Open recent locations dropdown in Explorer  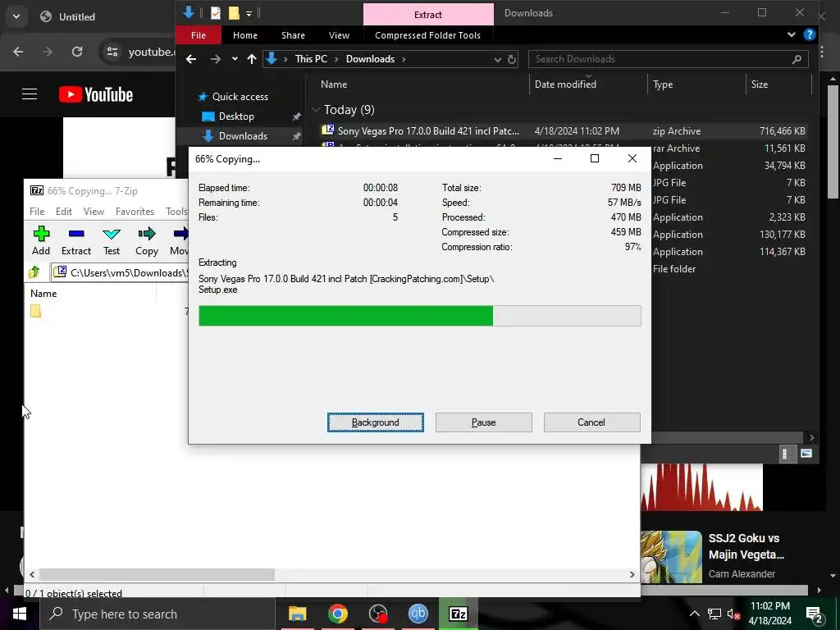pyautogui.click(x=235, y=59)
